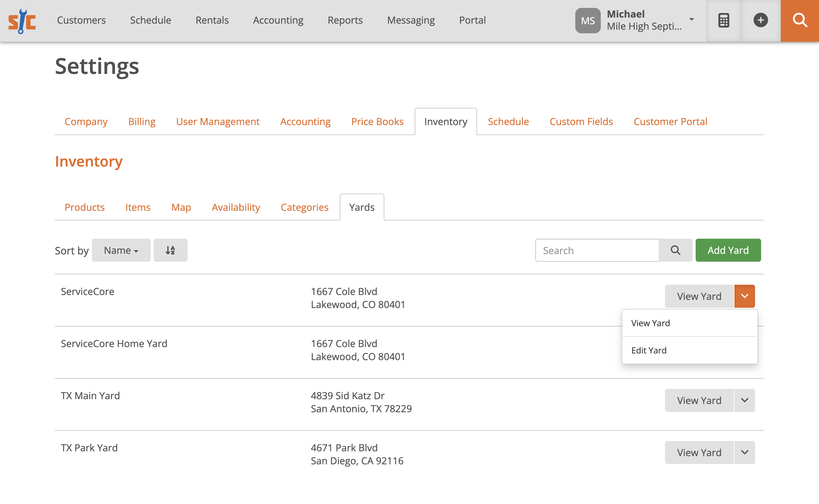Click the green Add Yard button
This screenshot has height=504, width=819.
(x=728, y=250)
